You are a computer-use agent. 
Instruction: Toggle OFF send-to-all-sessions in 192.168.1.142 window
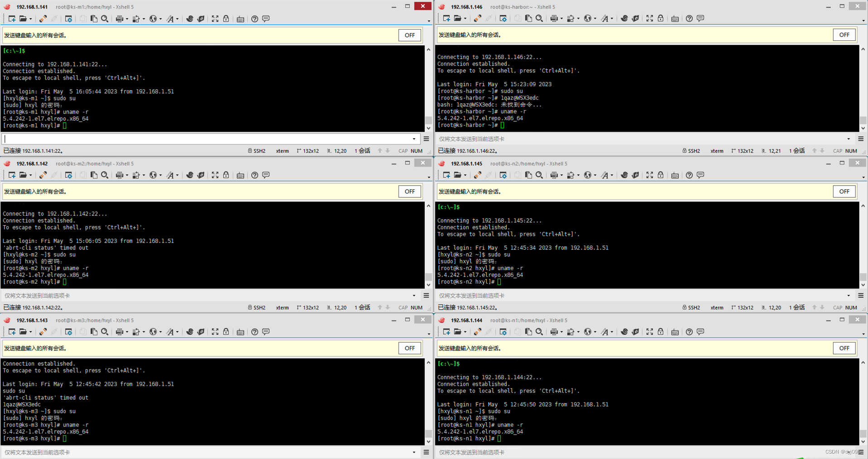(x=410, y=192)
